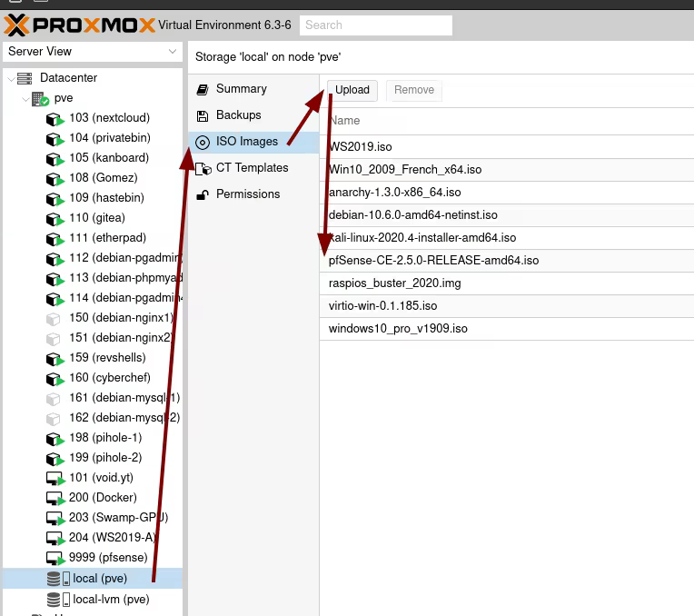Screen dimensions: 694x616
Task: Open the Server View dropdown
Action: [93, 52]
